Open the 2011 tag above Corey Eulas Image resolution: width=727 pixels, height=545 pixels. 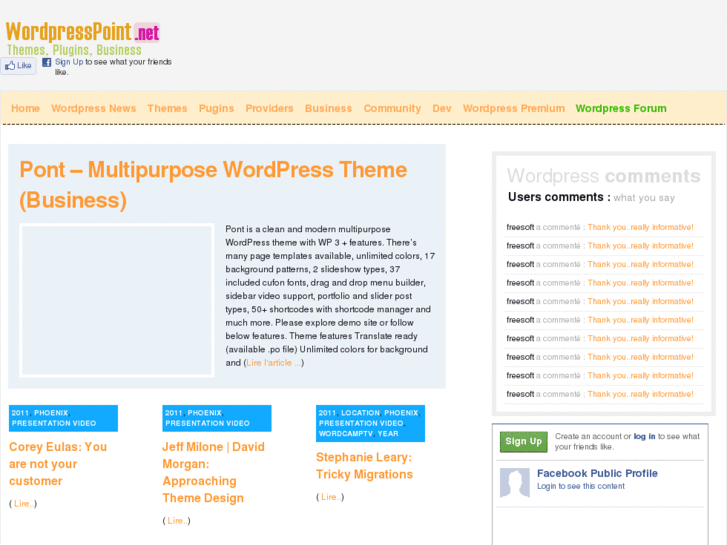click(20, 413)
